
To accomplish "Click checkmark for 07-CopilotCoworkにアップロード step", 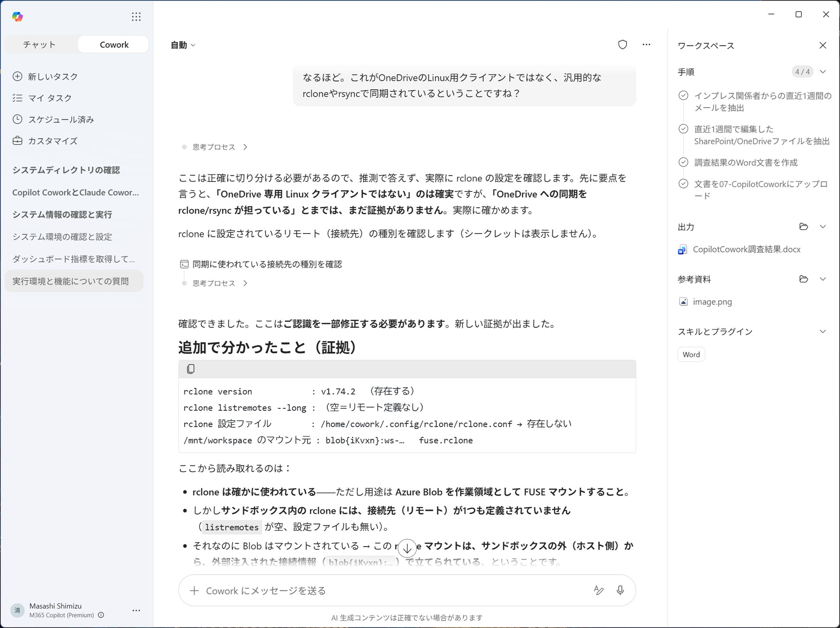I will pyautogui.click(x=683, y=184).
